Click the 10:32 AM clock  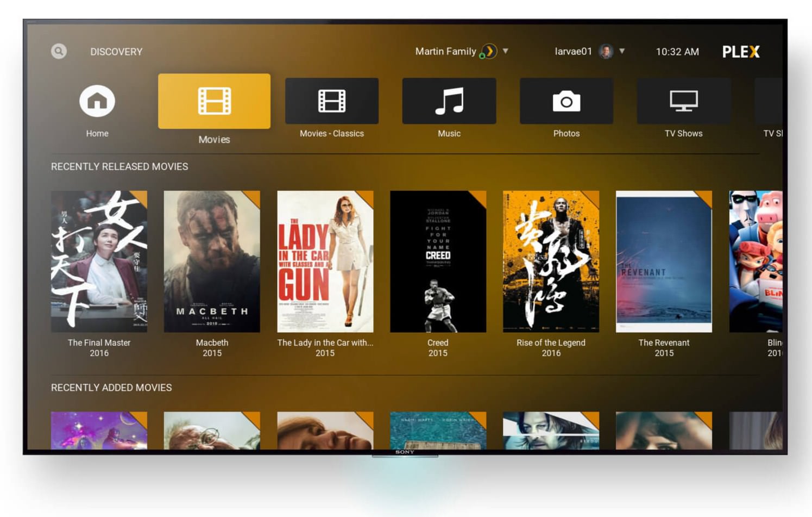pyautogui.click(x=677, y=52)
